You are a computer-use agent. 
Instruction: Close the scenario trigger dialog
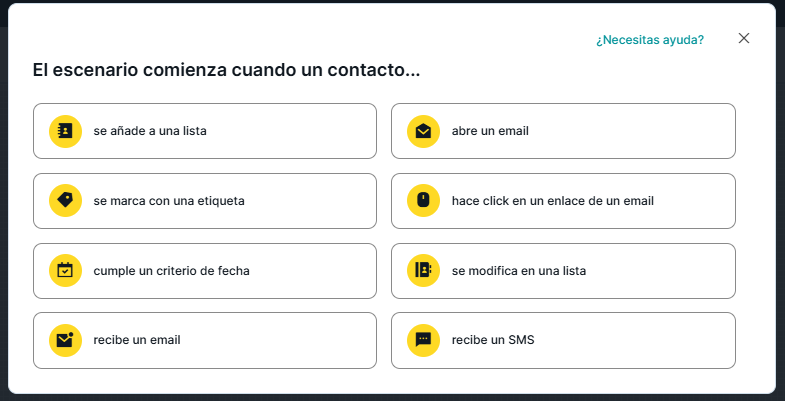[744, 38]
